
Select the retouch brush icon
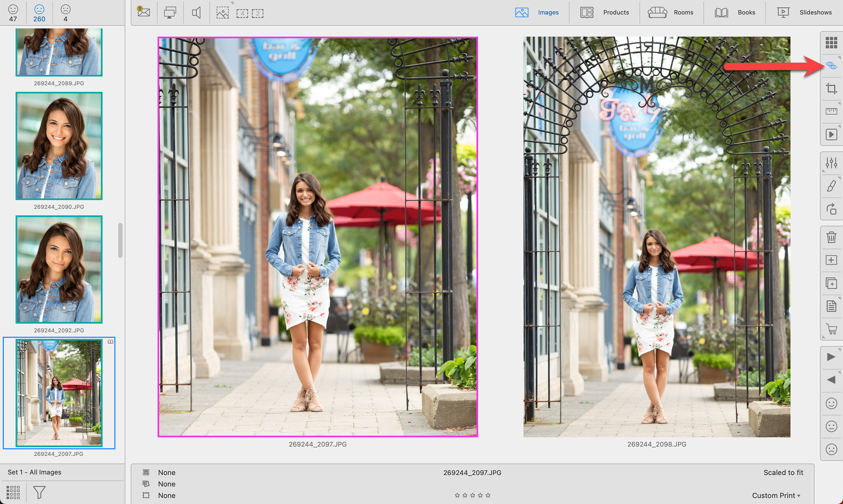(x=831, y=186)
